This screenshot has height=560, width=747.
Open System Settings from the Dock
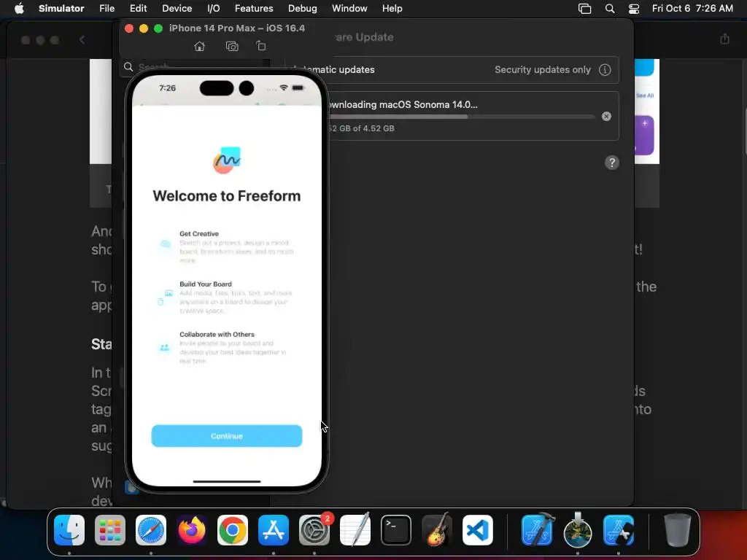(x=314, y=530)
